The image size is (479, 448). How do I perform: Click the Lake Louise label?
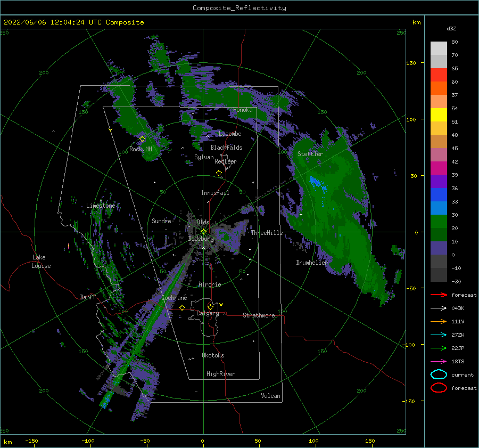[41, 262]
